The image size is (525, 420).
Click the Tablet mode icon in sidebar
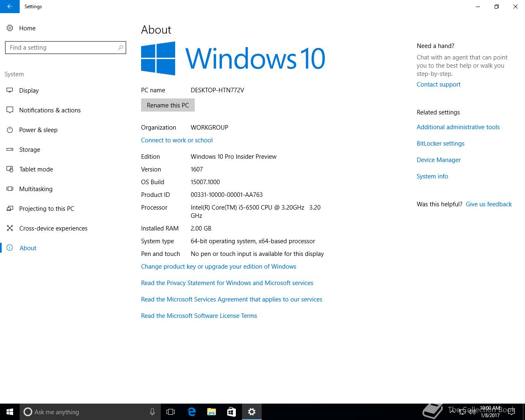[10, 169]
